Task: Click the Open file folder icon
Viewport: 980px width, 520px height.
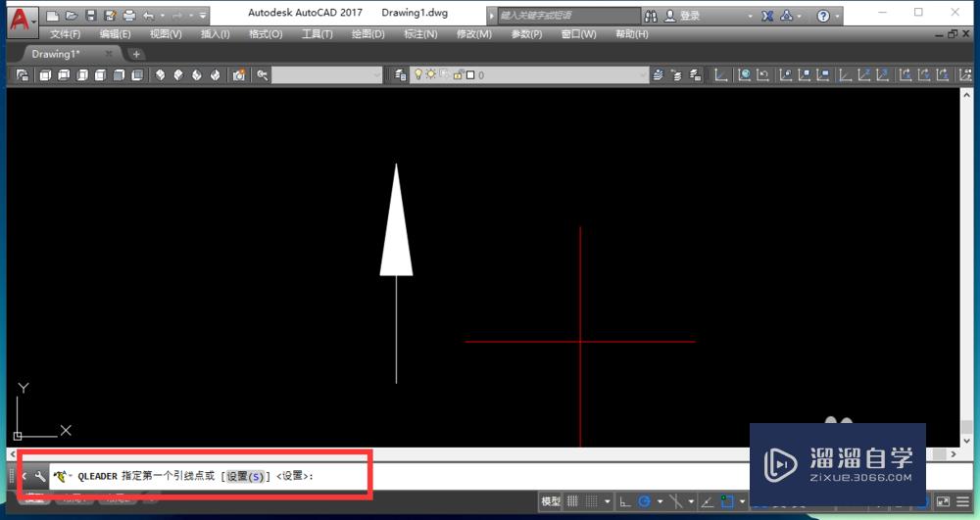Action: tap(72, 16)
